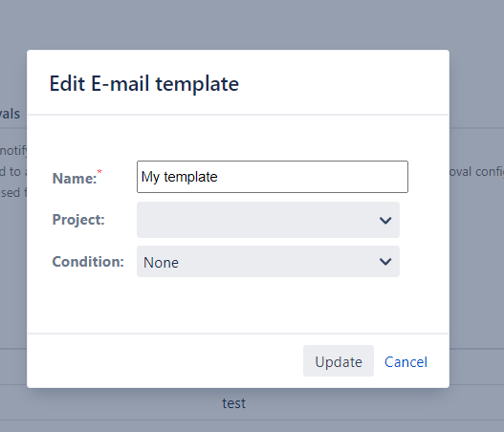Click the blank dialog area below Condition
Image resolution: width=504 pixels, height=432 pixels.
pyautogui.click(x=238, y=305)
